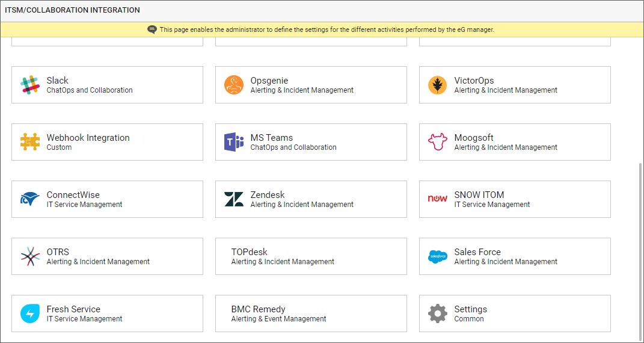Click 'Custom' label under Webhook Integration
This screenshot has height=343, width=644.
59,147
